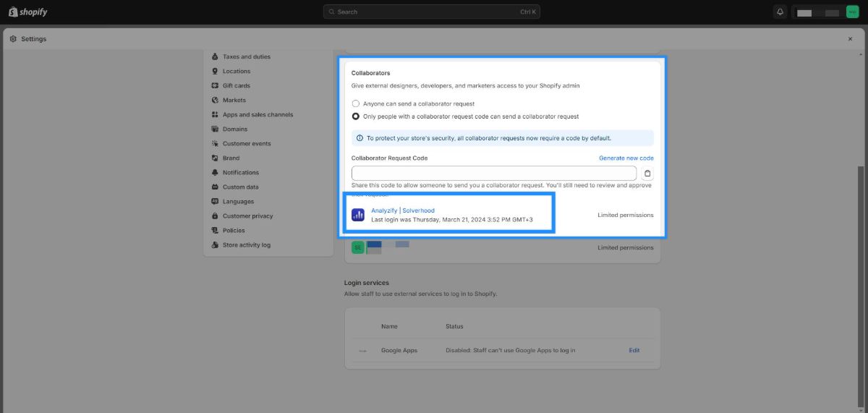This screenshot has width=868, height=413.
Task: Click the Shopify logo icon
Action: coord(13,12)
